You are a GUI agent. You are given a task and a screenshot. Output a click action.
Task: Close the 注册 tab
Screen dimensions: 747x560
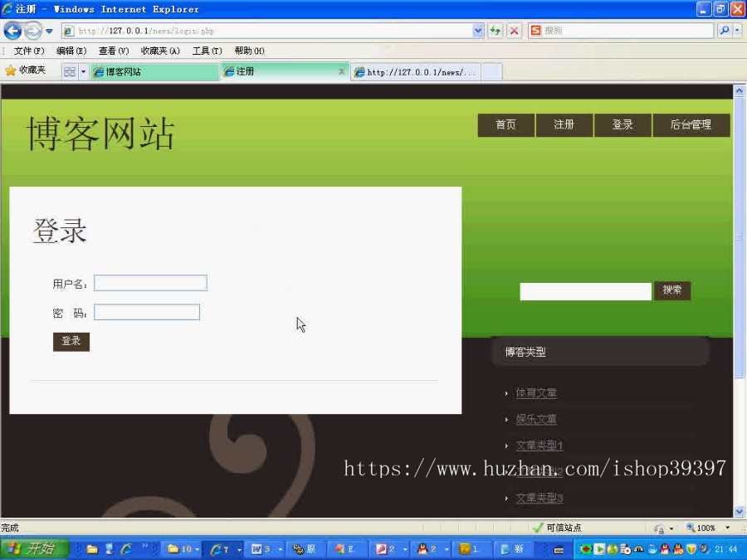click(x=341, y=71)
